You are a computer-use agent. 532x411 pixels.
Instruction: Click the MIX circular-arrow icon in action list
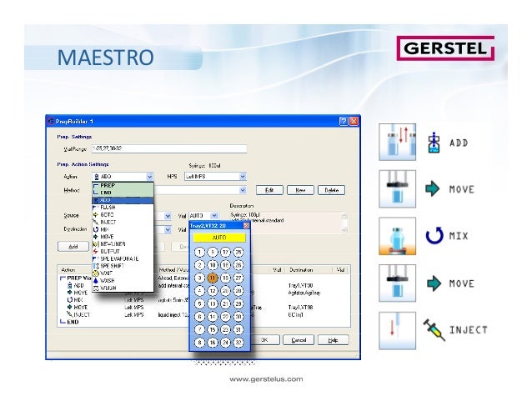96,229
